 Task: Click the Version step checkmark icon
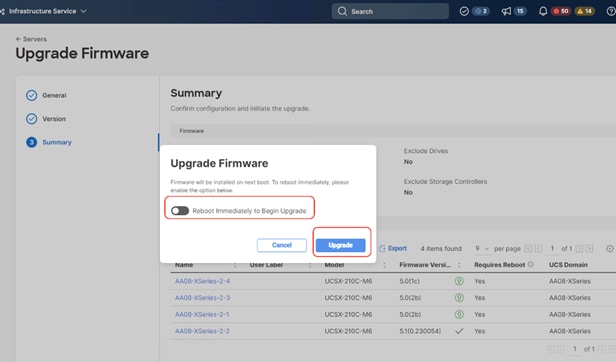[31, 119]
